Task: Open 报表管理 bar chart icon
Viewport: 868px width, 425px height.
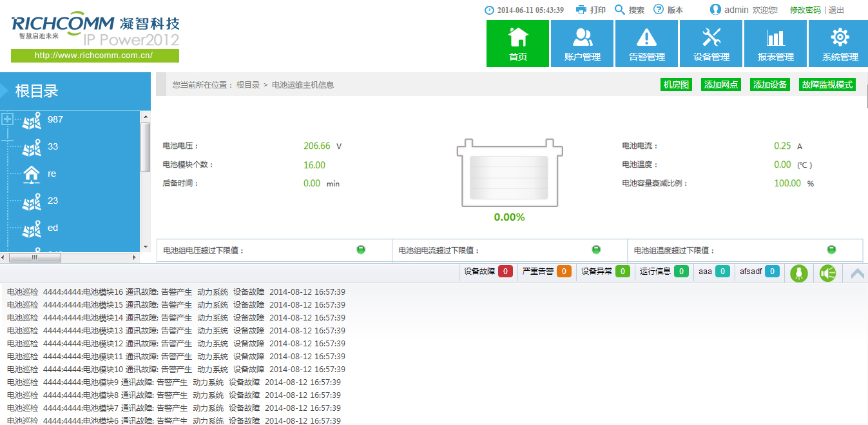Action: tap(775, 37)
